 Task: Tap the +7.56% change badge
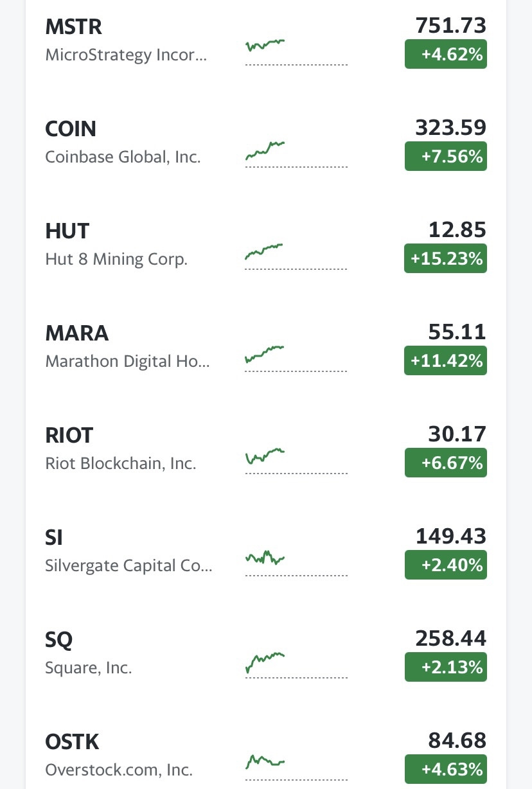pyautogui.click(x=446, y=156)
